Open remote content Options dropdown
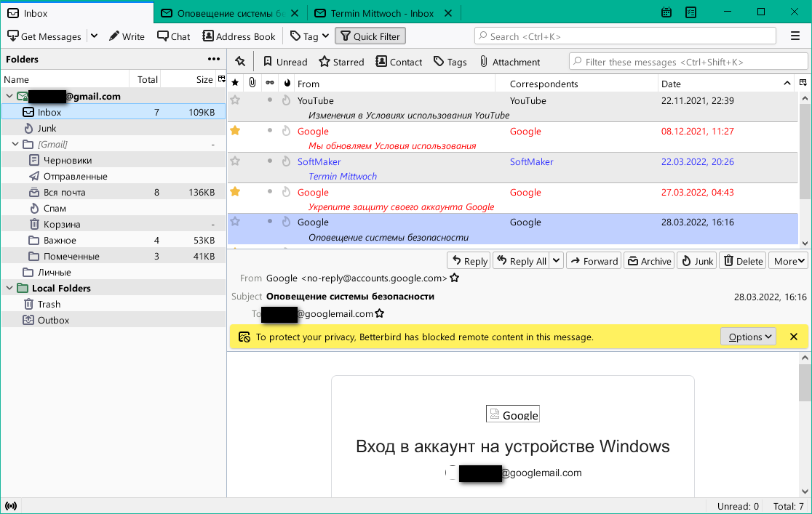This screenshot has width=812, height=514. click(748, 337)
